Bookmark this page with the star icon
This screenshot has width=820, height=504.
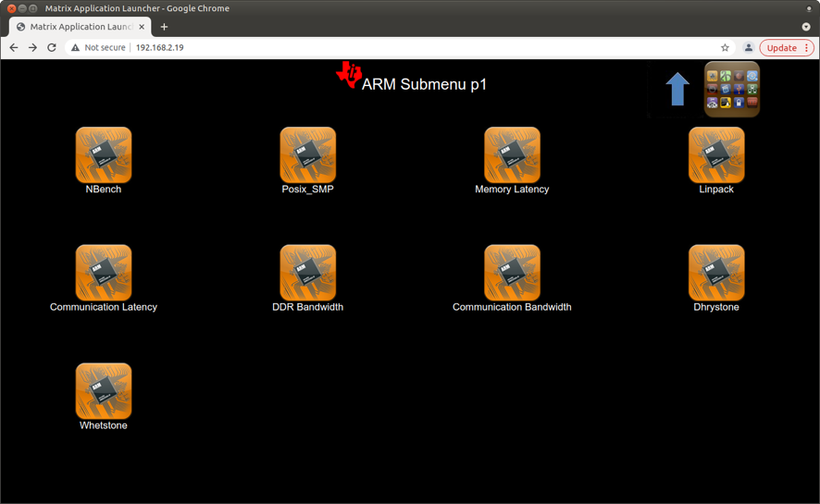point(725,48)
